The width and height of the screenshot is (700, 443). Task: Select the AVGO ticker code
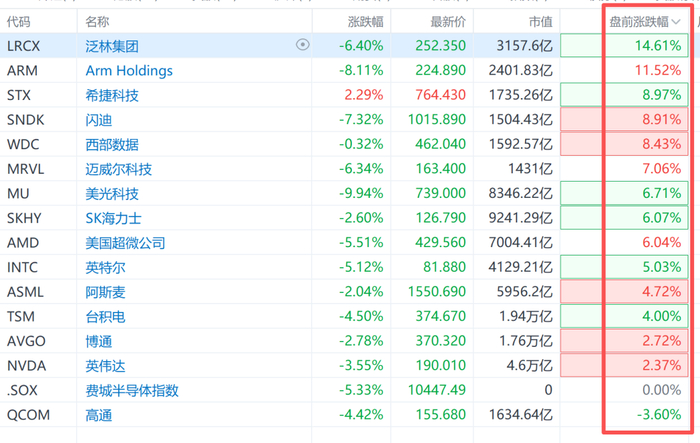[26, 340]
